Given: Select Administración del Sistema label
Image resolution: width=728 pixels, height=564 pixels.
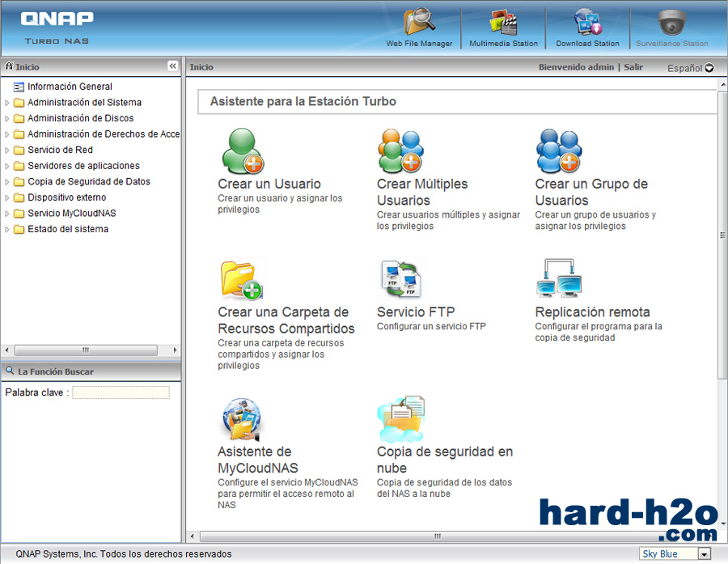Looking at the screenshot, I should 84,102.
